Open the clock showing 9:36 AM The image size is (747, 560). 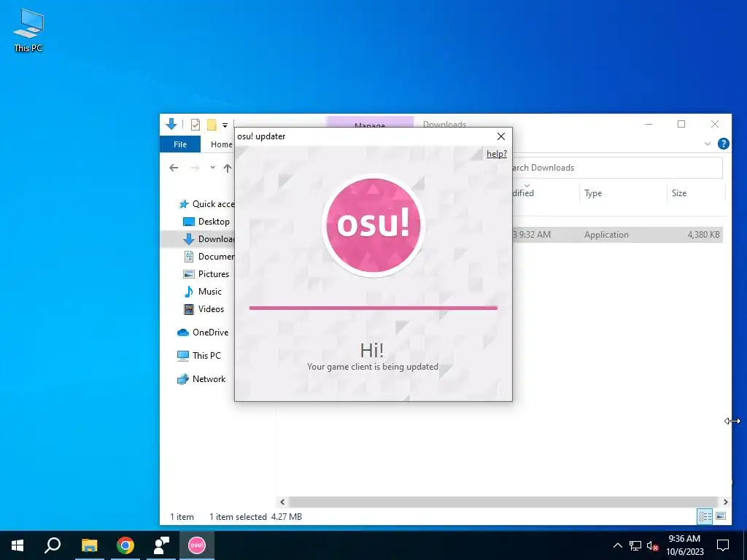[684, 545]
